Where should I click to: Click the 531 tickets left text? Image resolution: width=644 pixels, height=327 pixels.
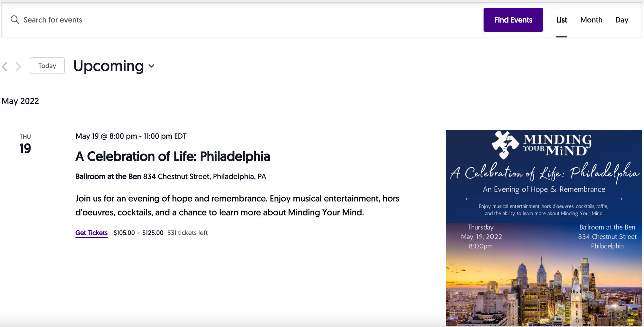[x=187, y=233]
